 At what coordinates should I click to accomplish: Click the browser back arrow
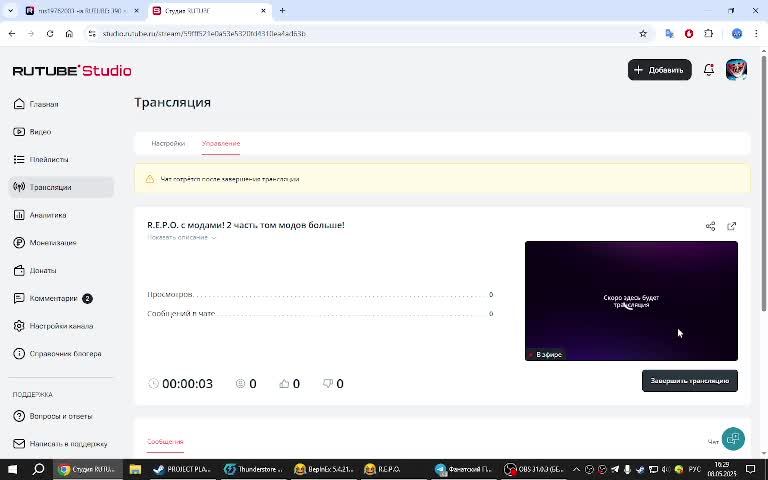(12, 34)
